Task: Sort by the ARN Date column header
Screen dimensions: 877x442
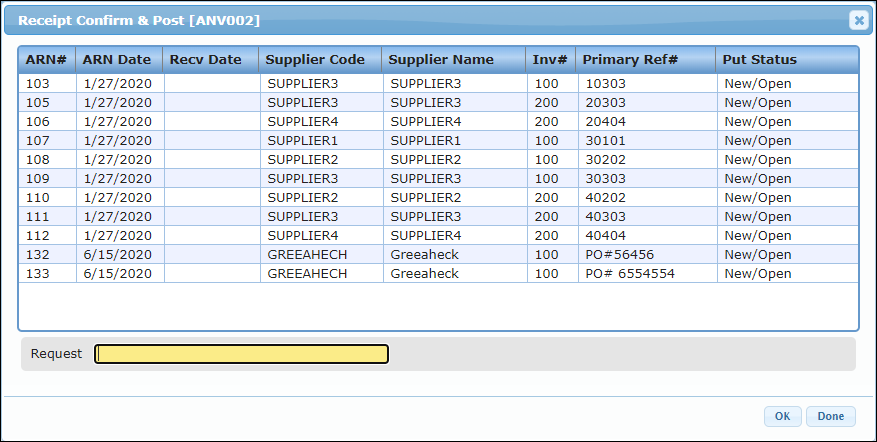Action: click(x=117, y=60)
